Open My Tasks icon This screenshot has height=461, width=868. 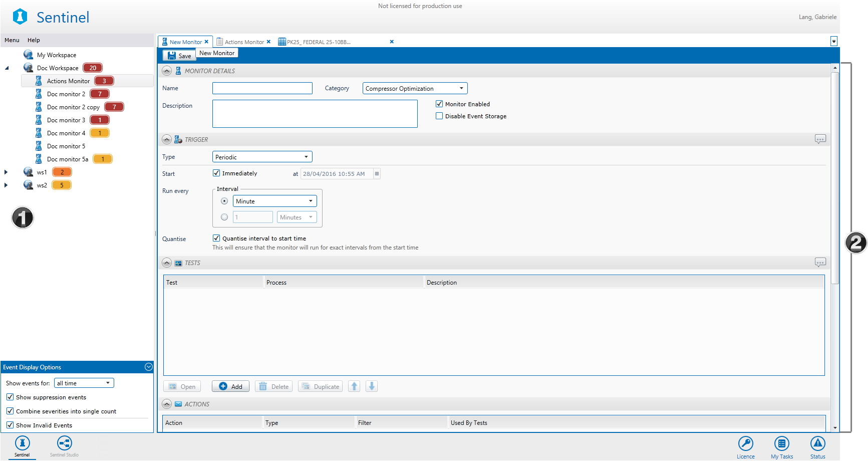[781, 444]
